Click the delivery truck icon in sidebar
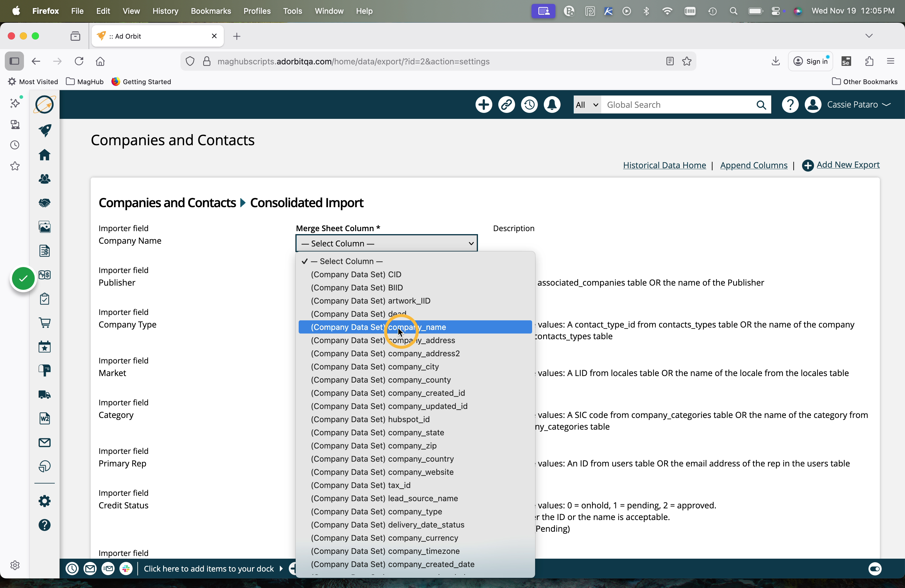This screenshot has width=905, height=588. 45,394
